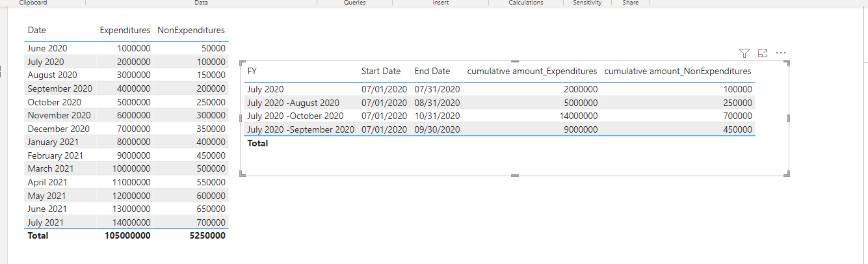Select the February 2021 date cell

[x=55, y=155]
